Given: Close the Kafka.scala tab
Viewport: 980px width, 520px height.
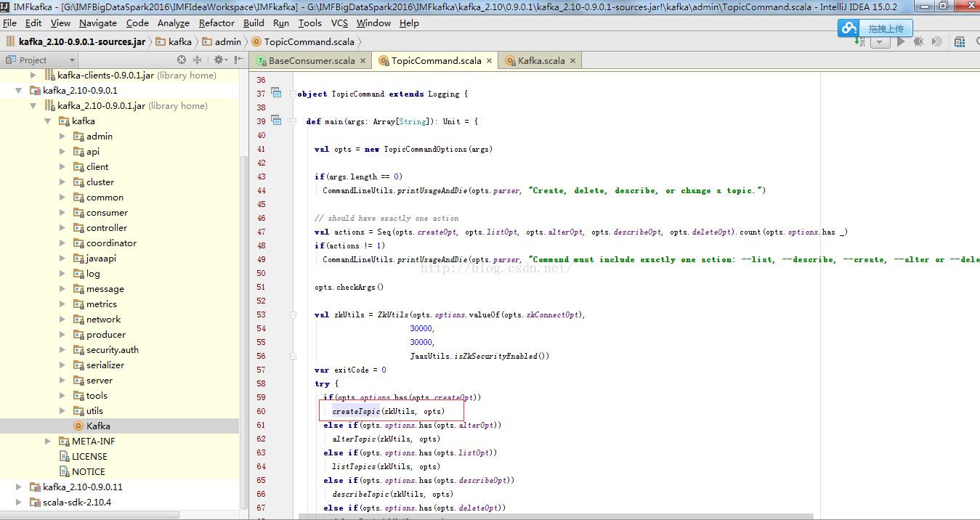Looking at the screenshot, I should click(573, 61).
